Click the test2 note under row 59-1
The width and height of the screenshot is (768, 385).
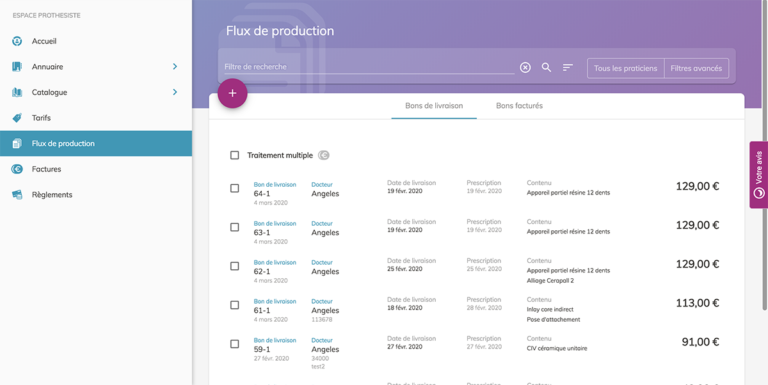(318, 366)
